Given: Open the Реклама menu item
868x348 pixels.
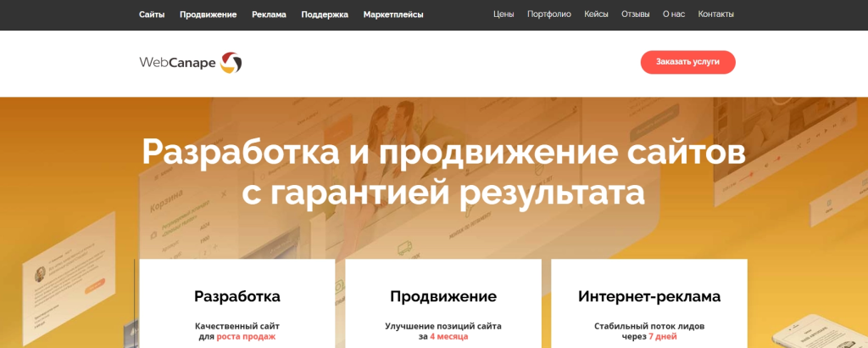Looking at the screenshot, I should point(269,14).
